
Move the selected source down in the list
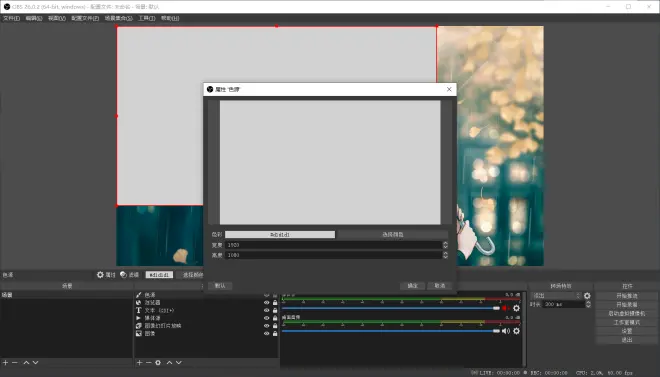coord(178,362)
